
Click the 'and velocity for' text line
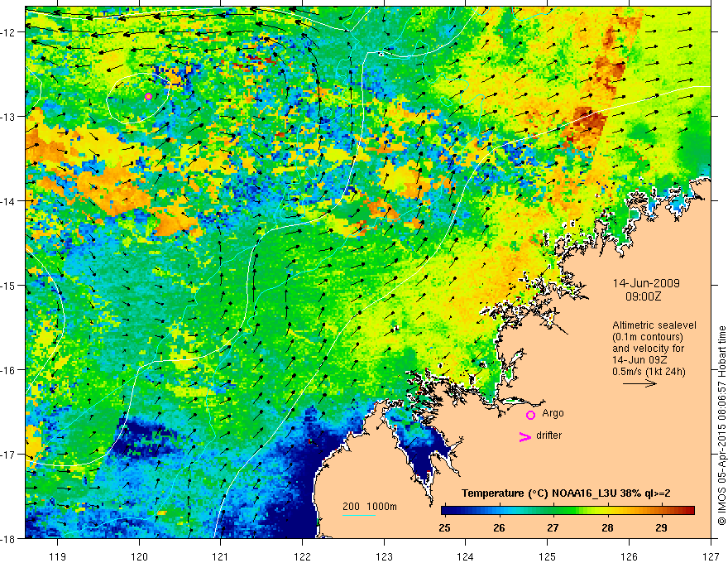pos(648,348)
